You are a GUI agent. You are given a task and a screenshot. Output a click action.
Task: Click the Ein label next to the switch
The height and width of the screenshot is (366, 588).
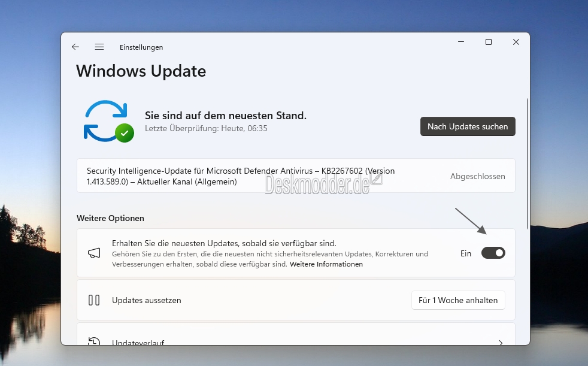coord(466,253)
